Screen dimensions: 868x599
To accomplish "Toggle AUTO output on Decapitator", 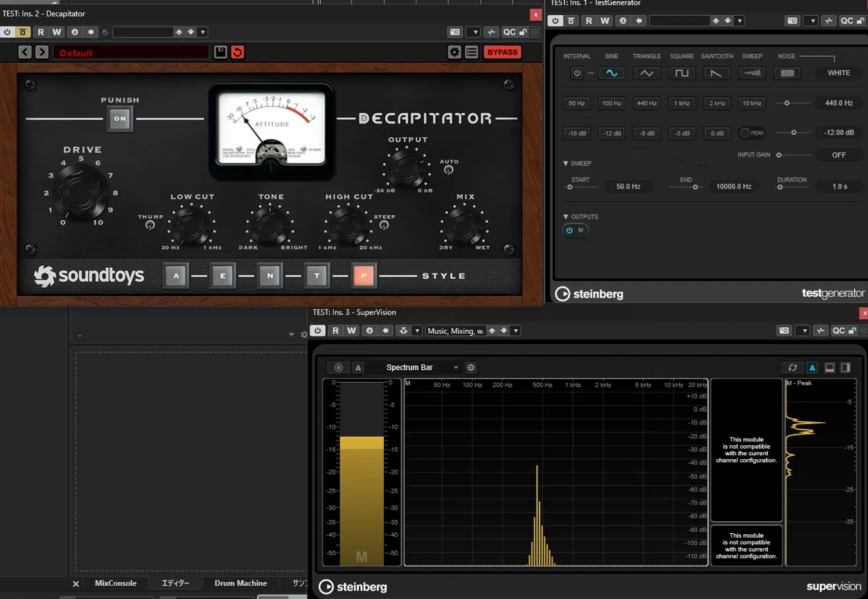I will click(x=449, y=170).
